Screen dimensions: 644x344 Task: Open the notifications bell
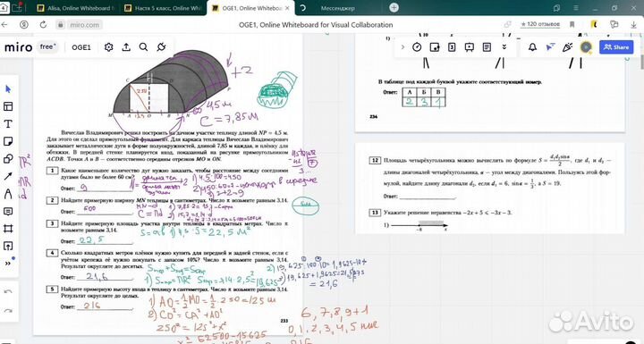pyautogui.click(x=532, y=47)
